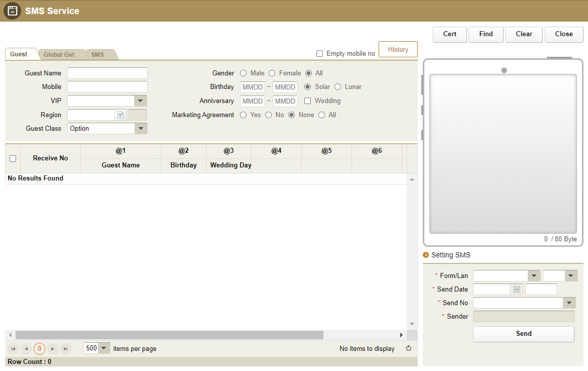Open the VIP dropdown list
Viewport: 588px width, 371px height.
tap(140, 101)
